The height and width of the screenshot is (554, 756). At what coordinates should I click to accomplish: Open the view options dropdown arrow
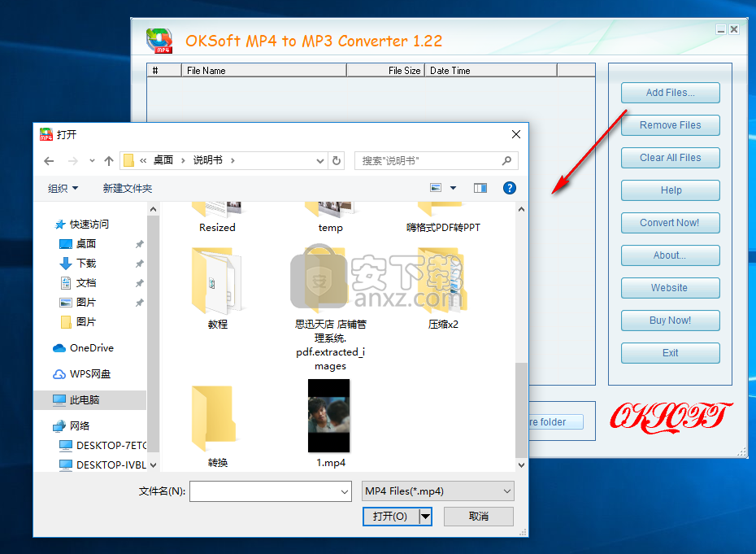tap(454, 188)
